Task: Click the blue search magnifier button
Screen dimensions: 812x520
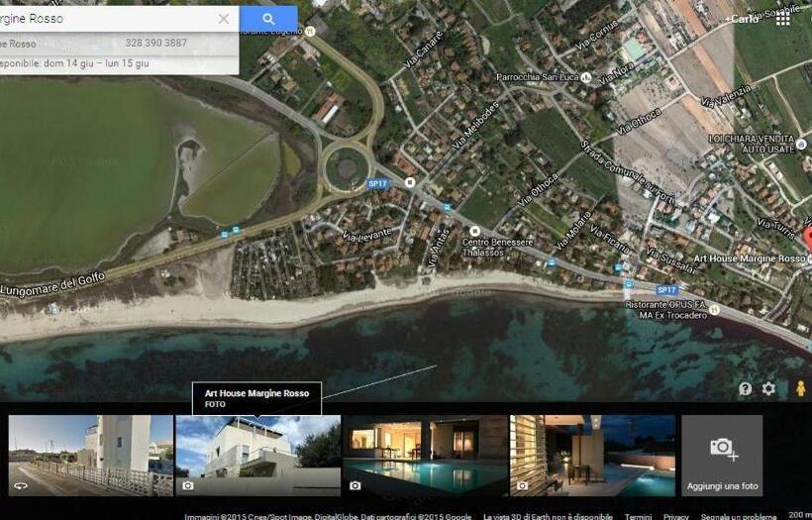Action: pos(268,19)
